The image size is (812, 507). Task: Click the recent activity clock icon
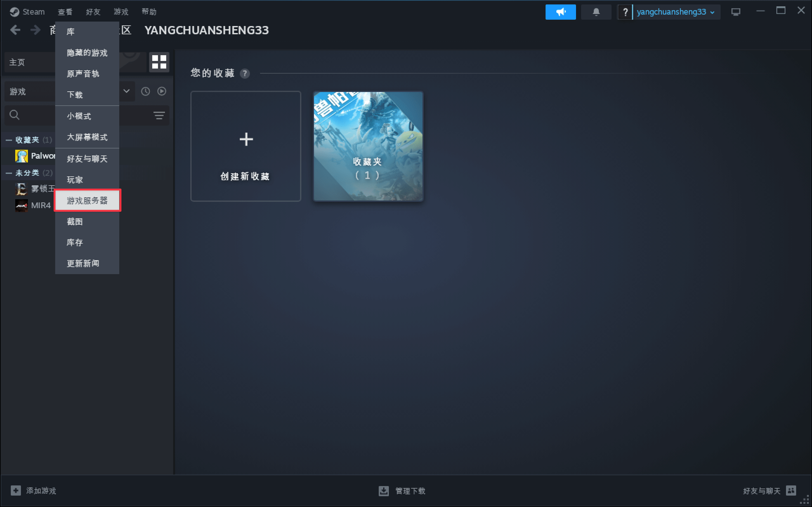click(145, 91)
